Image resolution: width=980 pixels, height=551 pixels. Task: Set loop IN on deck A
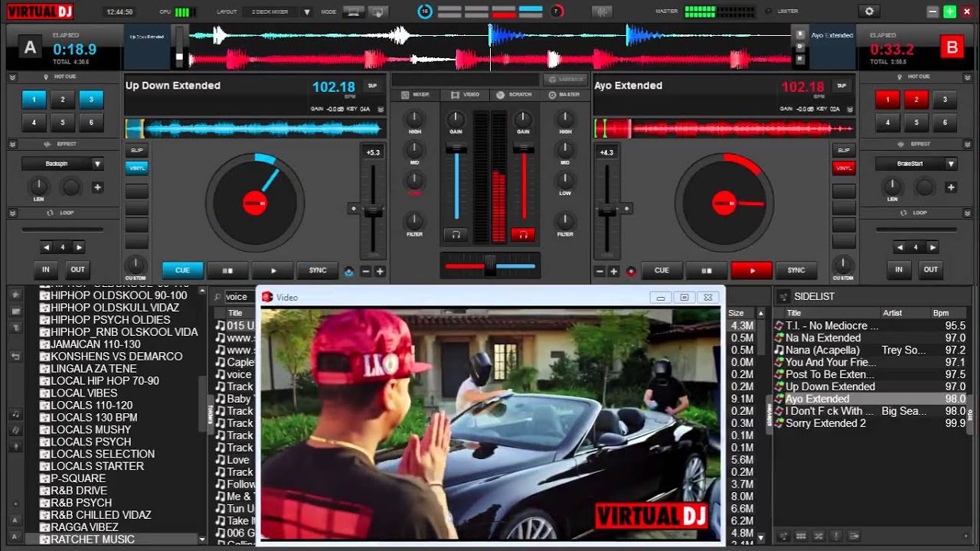pos(46,269)
